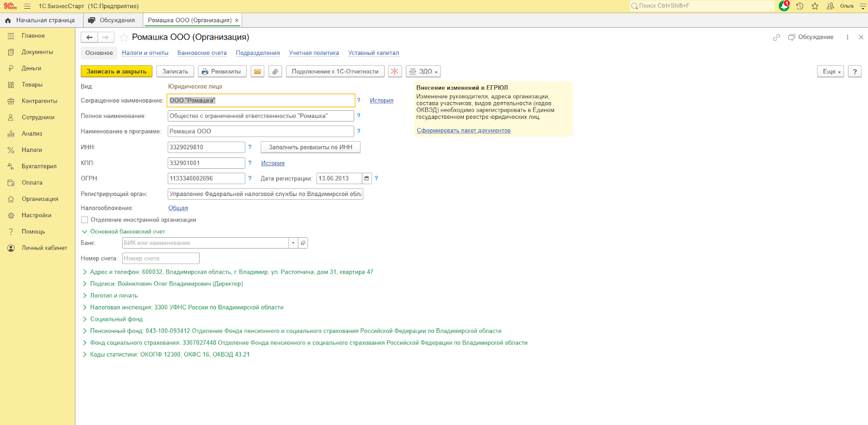The image size is (868, 425).
Task: Click the Номер счета input field
Action: coord(161,258)
